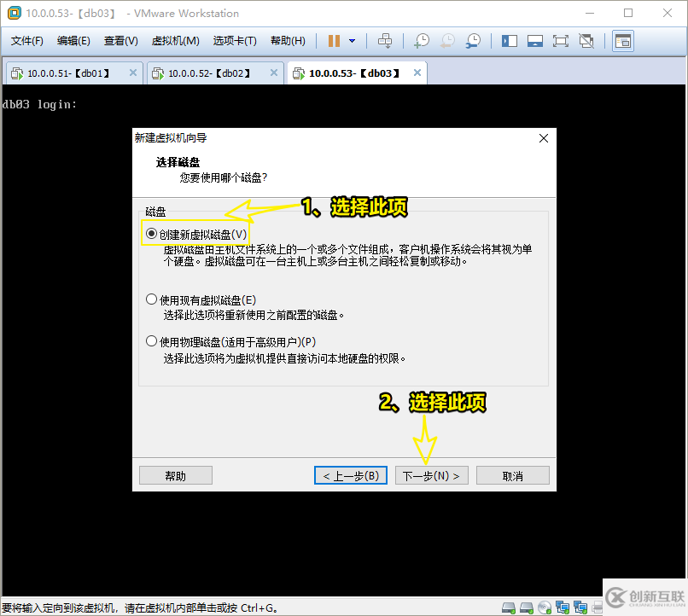The width and height of the screenshot is (688, 616).
Task: Click the printer device icon in status bar
Action: [598, 607]
